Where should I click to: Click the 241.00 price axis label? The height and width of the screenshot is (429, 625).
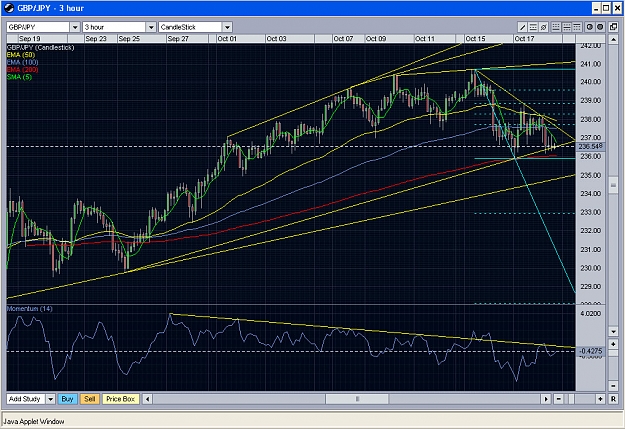(590, 64)
